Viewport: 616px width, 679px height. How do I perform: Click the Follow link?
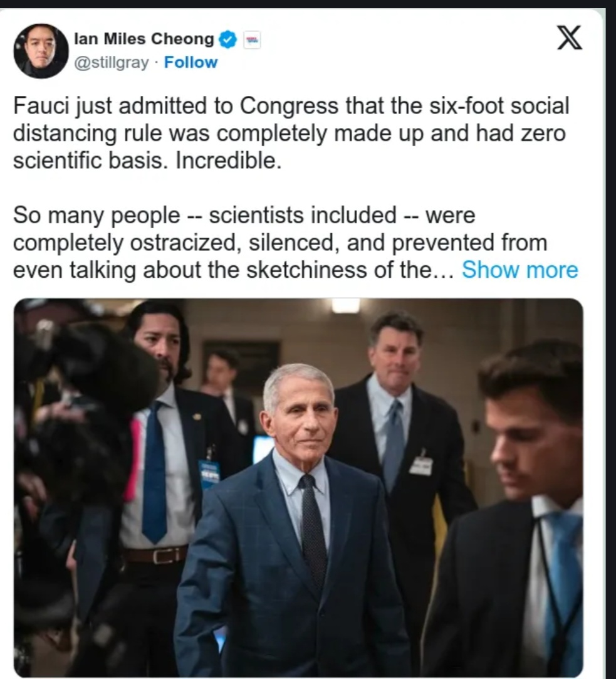click(191, 63)
